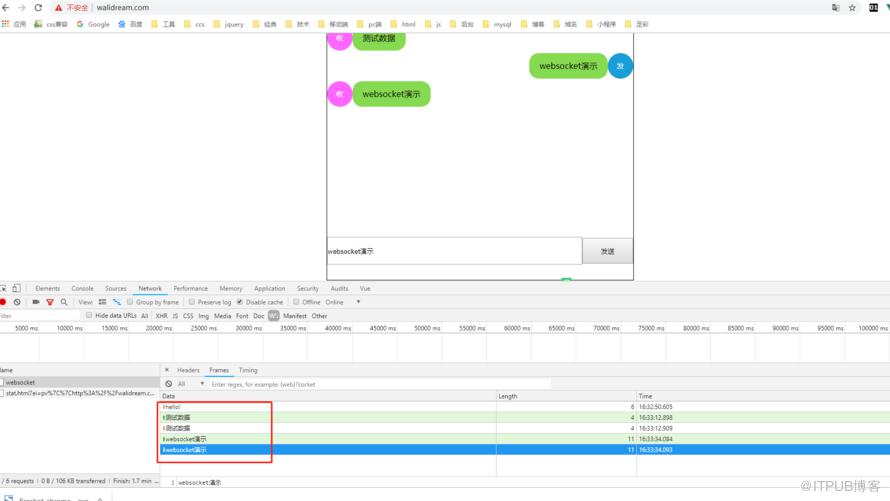Click the blue sender avatar circle
Viewport: 890px width, 501px height.
620,66
